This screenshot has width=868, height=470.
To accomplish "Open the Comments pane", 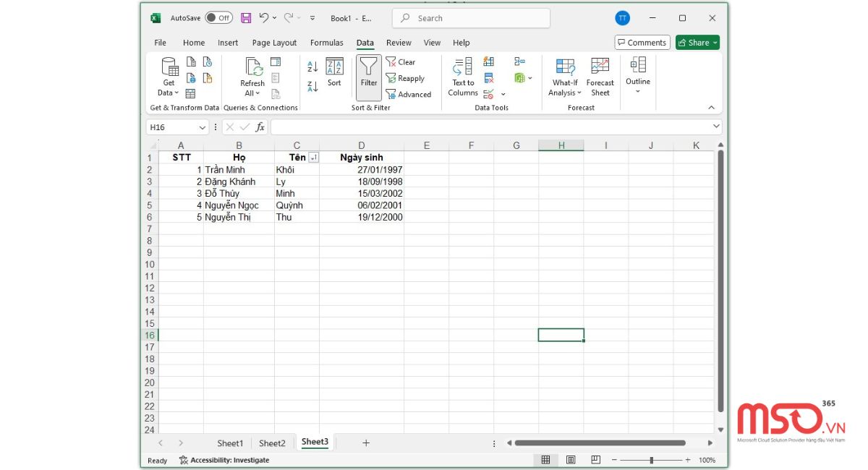I will [642, 43].
